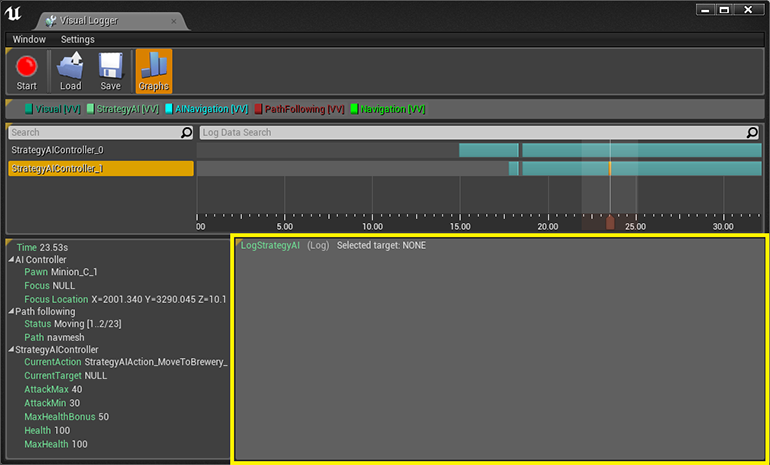Click the Unreal Engine logo icon
Image resolution: width=770 pixels, height=465 pixels.
pos(13,13)
